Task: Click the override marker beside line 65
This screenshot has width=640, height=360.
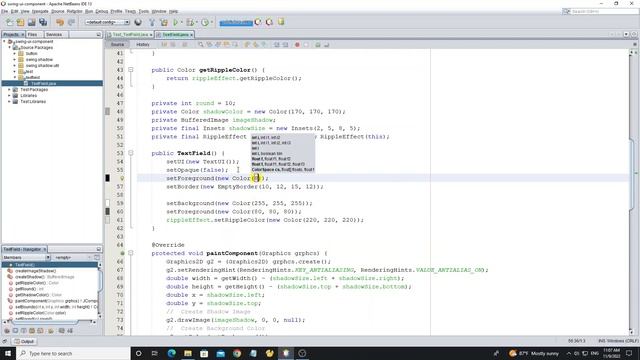Action: pyautogui.click(x=122, y=253)
